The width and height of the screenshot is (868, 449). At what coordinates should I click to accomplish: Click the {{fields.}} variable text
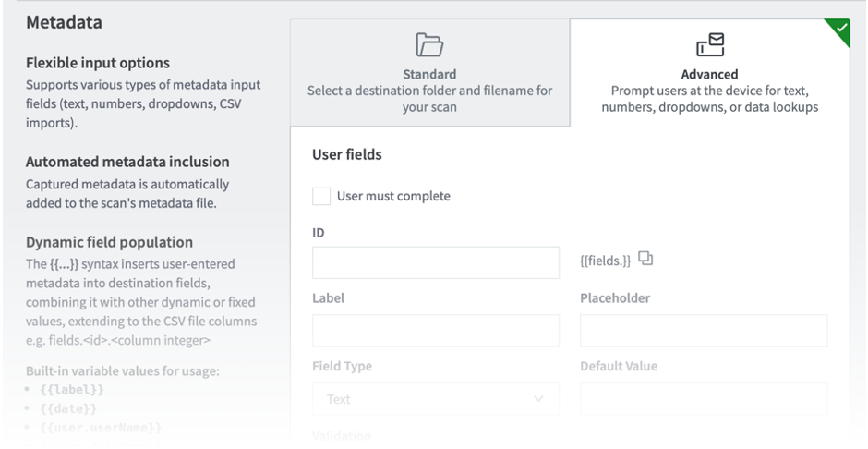(605, 261)
